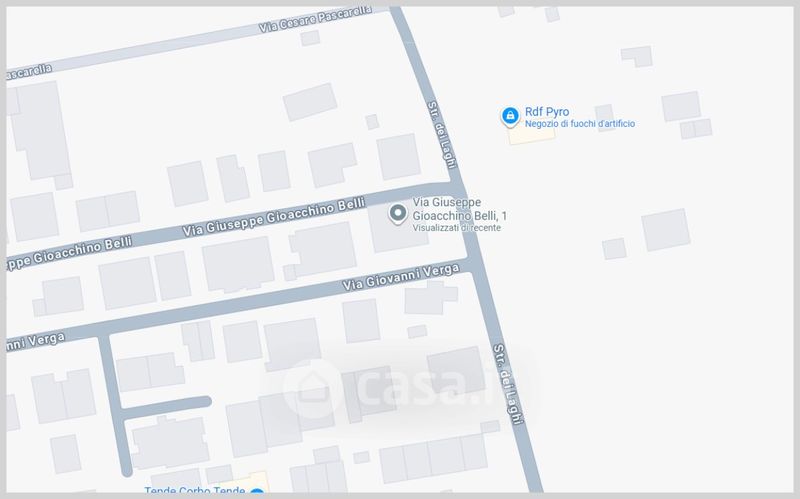Click the Via Giuseppe Gioacchino Belli, 1 label
This screenshot has width=800, height=499.
[x=460, y=209]
